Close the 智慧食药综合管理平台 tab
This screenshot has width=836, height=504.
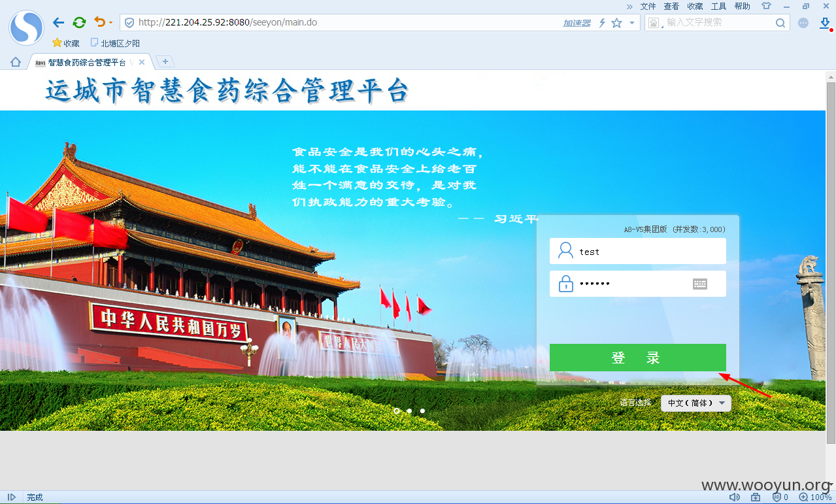(x=142, y=62)
